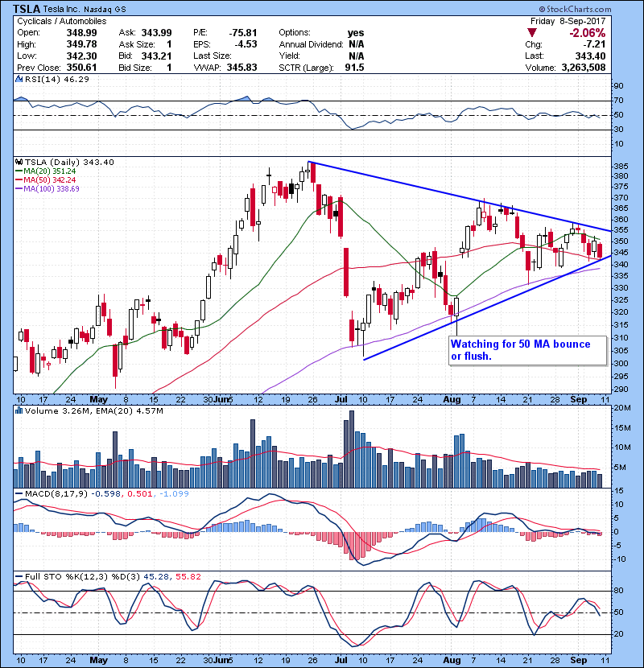The image size is (644, 668).
Task: Click the Volume panel bar icon
Action: tap(19, 410)
